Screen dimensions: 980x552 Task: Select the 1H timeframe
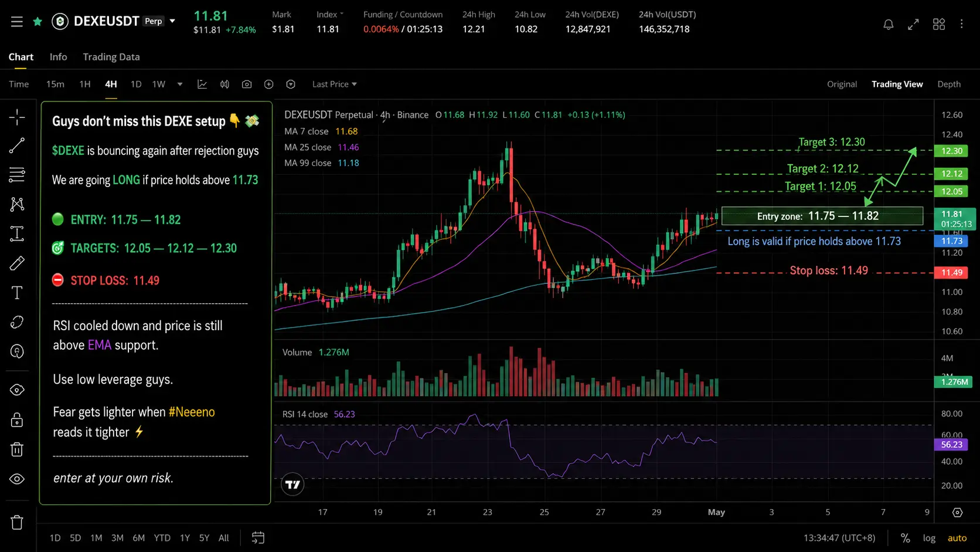point(85,84)
